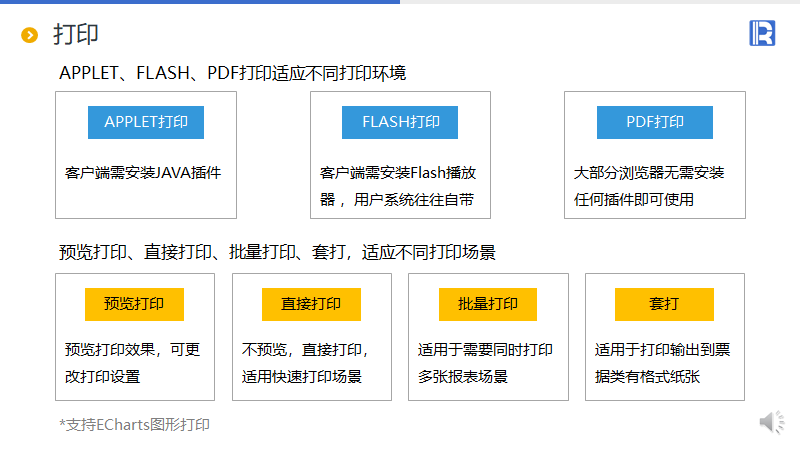800x450 pixels.
Task: Click the PDF打印 blue button
Action: pyautogui.click(x=655, y=122)
